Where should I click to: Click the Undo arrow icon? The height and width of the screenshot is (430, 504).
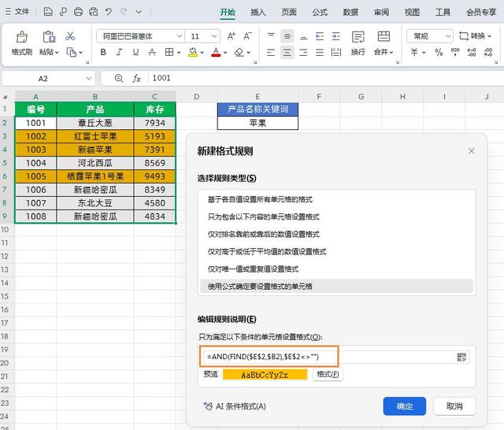click(x=109, y=12)
